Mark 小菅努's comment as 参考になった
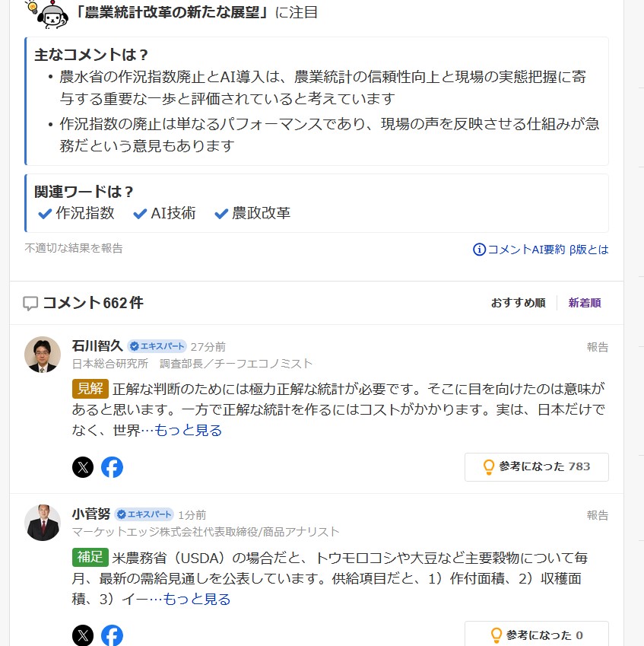644x646 pixels. point(537,634)
